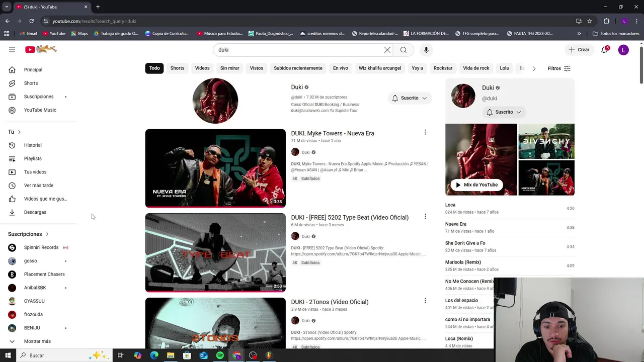The image size is (644, 362).
Task: Open the browser tab search dropdown
Action: [x=7, y=7]
